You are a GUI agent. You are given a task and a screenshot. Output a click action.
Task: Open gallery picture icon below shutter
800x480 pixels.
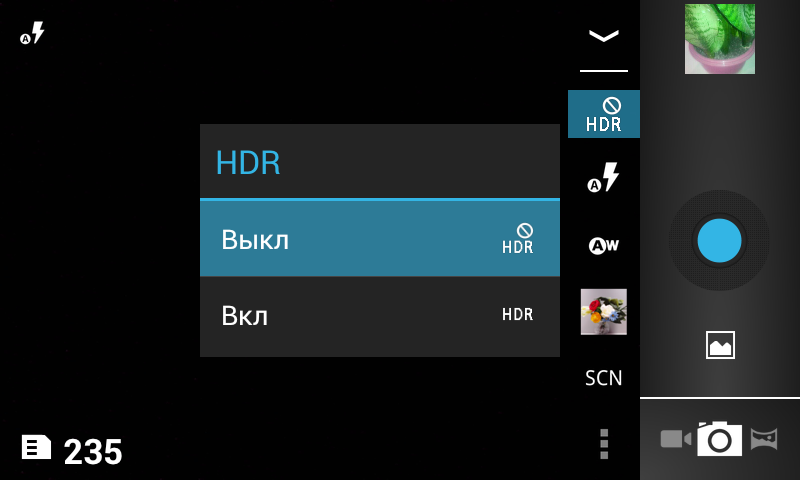720,345
